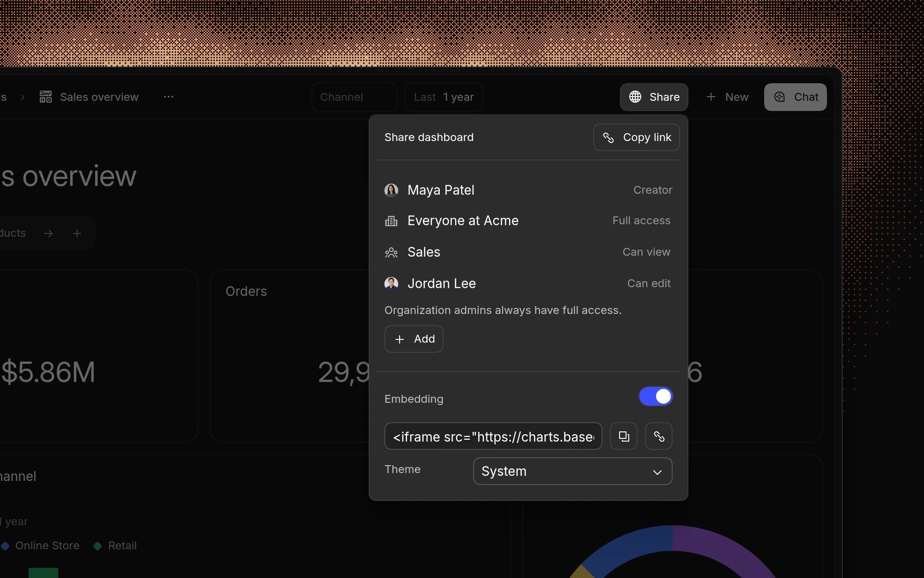
Task: Click the breadcrumb chevron before Sales overview
Action: click(x=23, y=97)
